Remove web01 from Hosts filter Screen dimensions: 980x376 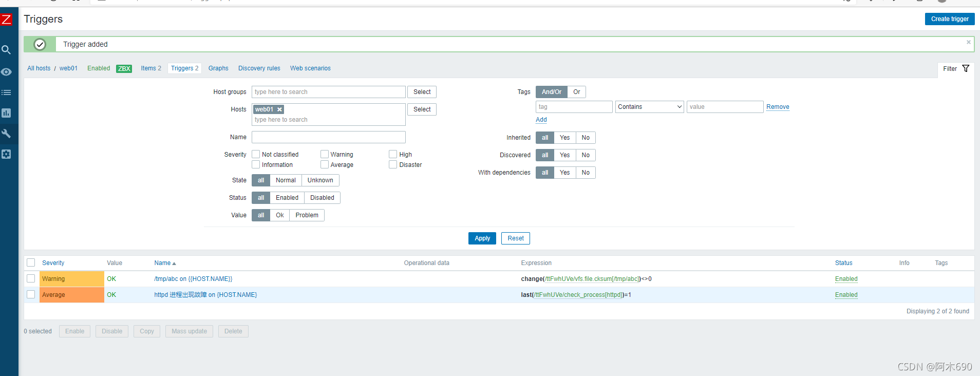(279, 109)
